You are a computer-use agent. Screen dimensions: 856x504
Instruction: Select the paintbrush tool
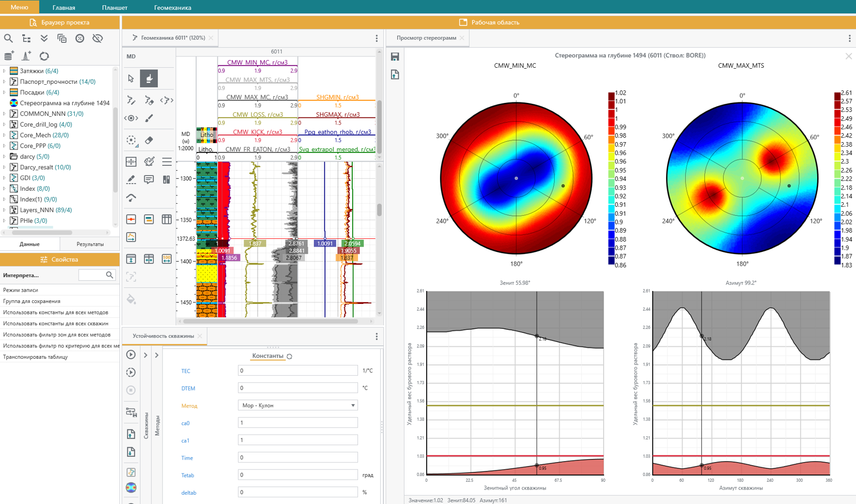tap(149, 118)
